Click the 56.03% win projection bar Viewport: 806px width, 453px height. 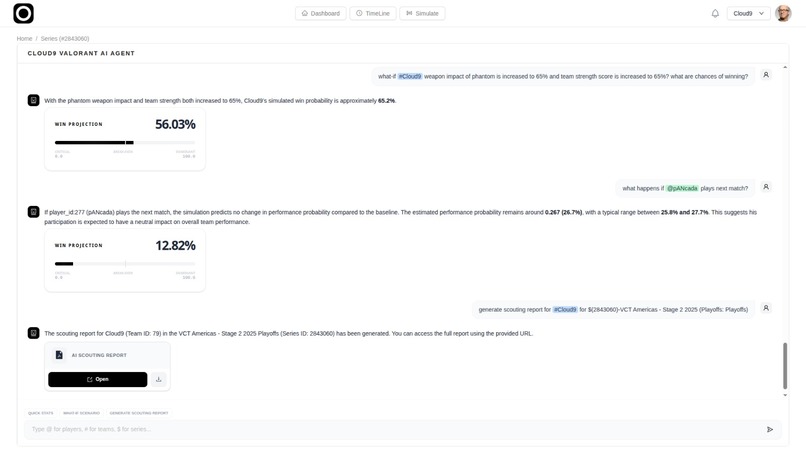click(x=125, y=142)
